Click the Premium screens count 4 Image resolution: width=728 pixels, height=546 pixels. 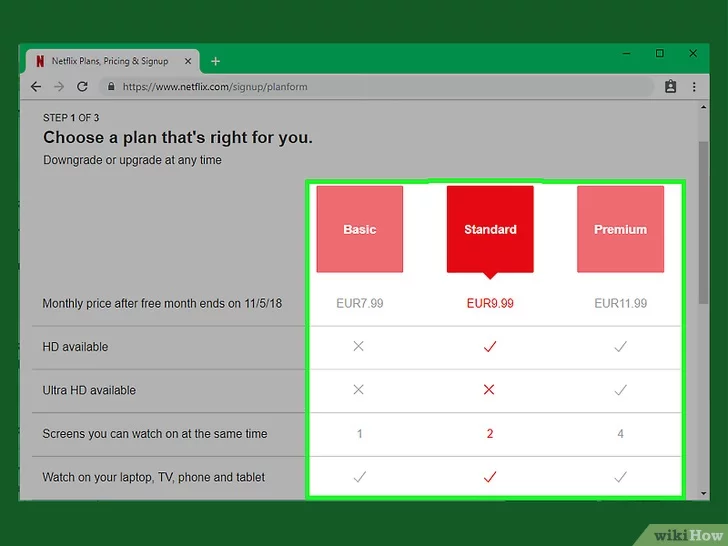tap(620, 434)
